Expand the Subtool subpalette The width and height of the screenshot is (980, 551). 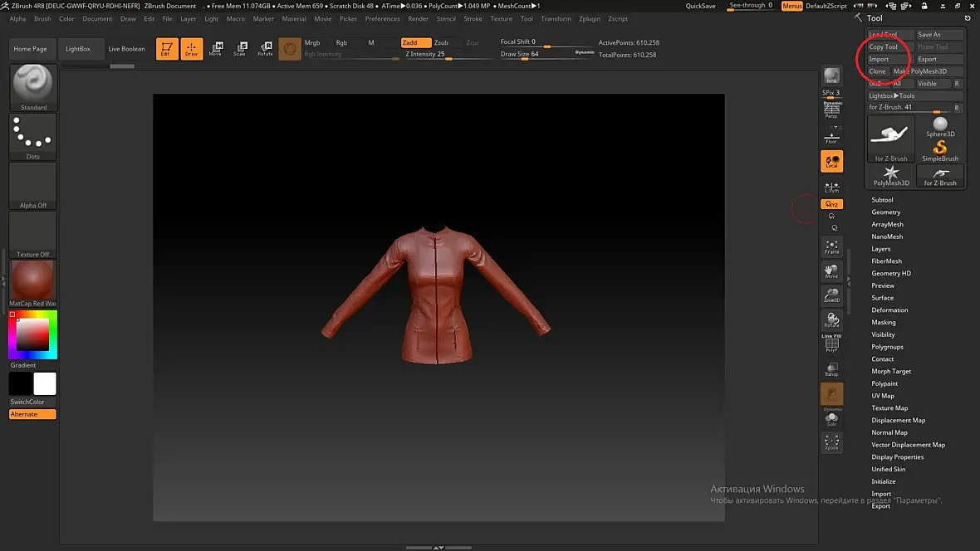[x=882, y=200]
